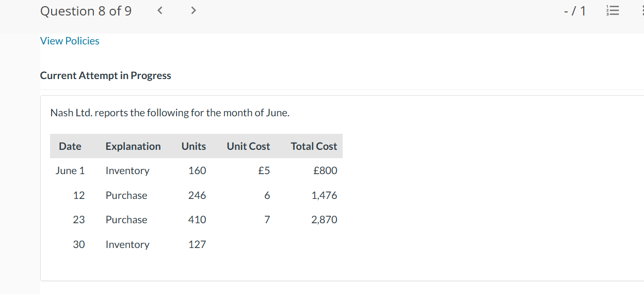Click the June 1 date cell
Screen dimensions: 644x294
70,171
